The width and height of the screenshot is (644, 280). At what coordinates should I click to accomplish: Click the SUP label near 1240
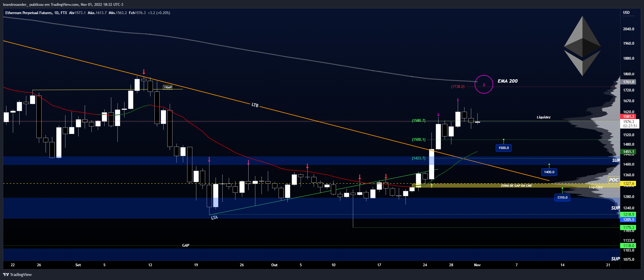pyautogui.click(x=615, y=208)
